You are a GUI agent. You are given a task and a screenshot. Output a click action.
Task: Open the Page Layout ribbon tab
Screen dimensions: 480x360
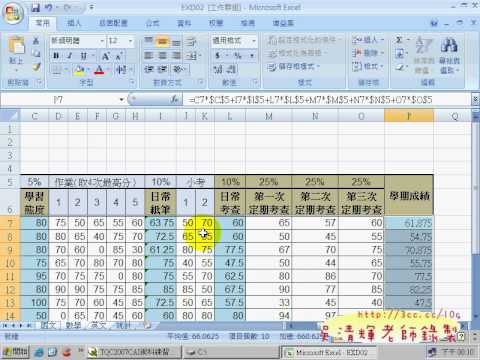click(x=113, y=23)
